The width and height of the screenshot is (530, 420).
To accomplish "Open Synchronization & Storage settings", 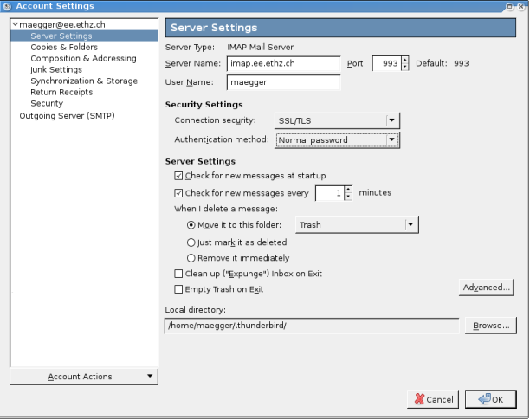I will tap(84, 81).
